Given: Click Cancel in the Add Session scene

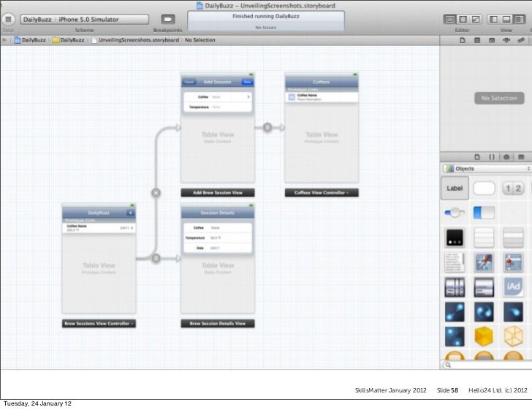Looking at the screenshot, I should (189, 82).
